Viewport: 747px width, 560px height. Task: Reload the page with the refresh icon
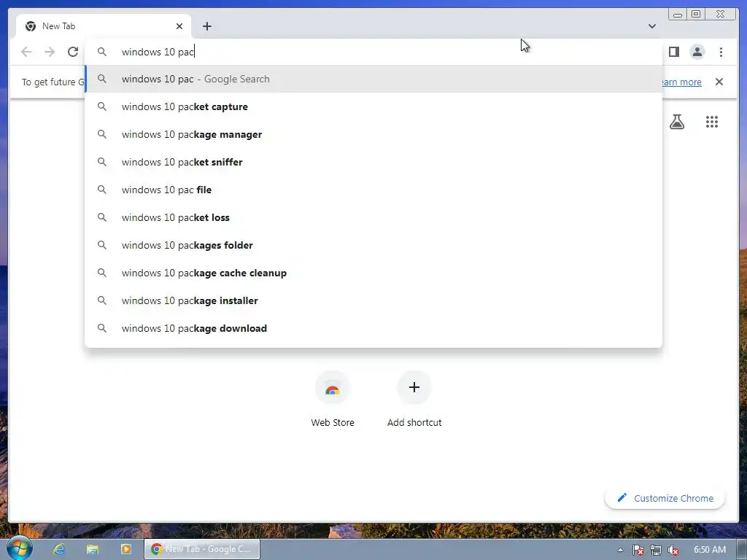click(x=73, y=52)
